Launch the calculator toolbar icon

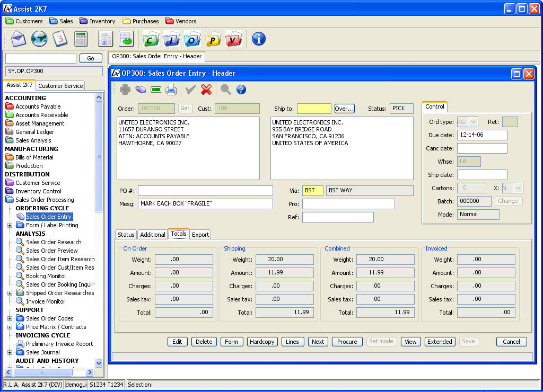pos(81,39)
